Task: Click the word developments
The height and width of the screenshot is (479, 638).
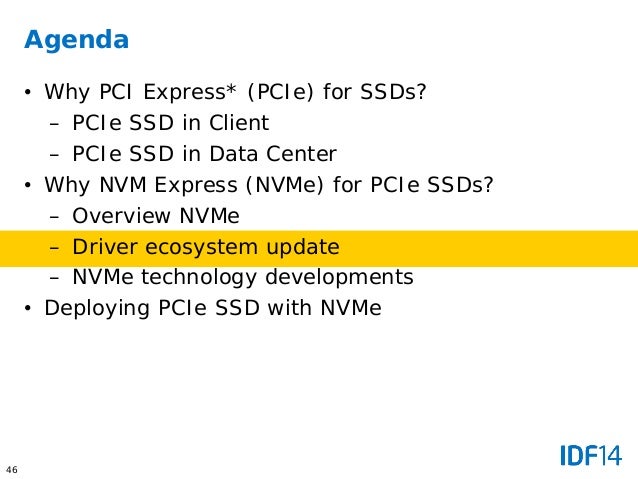Action: [x=339, y=278]
